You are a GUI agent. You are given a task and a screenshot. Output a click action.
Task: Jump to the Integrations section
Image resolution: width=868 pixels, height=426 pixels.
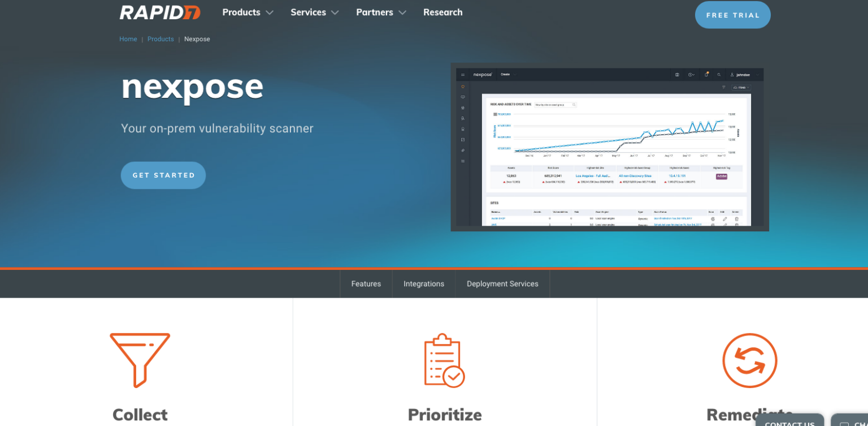point(424,284)
